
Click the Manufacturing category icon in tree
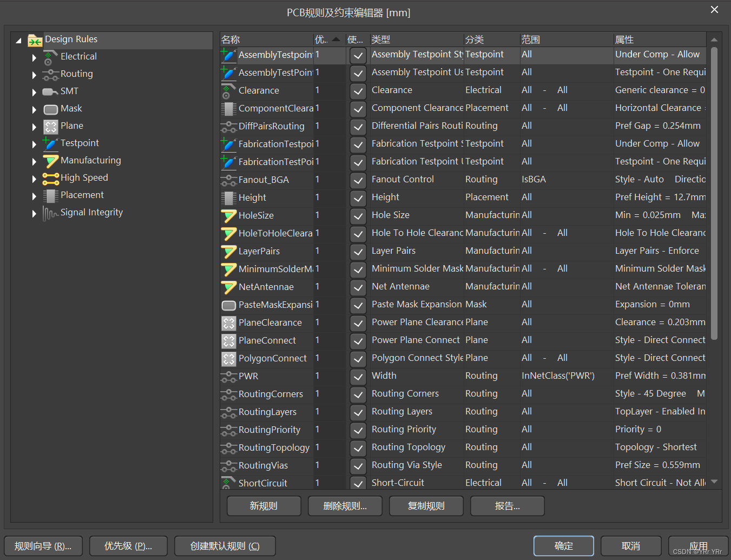(x=50, y=161)
